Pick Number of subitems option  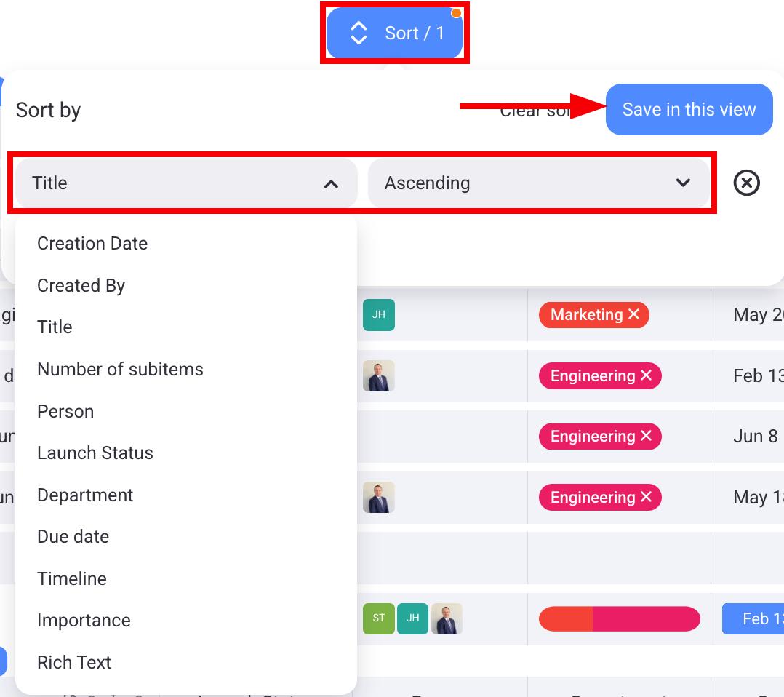pos(120,370)
